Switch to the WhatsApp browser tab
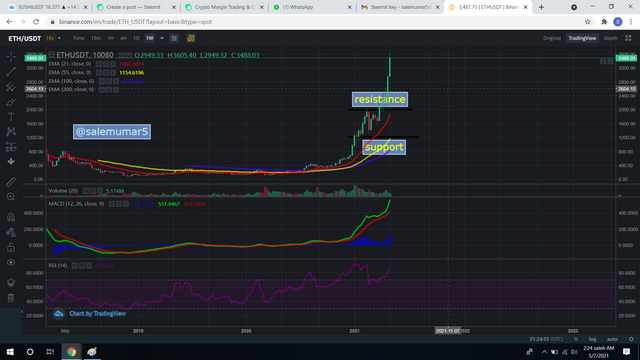This screenshot has width=640, height=360. point(312,7)
